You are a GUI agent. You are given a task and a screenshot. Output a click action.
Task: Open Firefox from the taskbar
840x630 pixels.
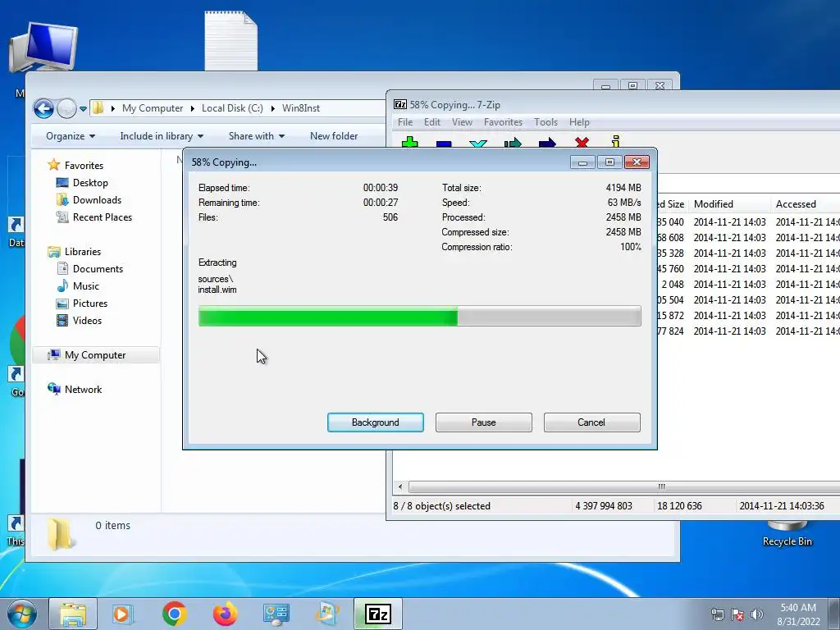click(x=225, y=614)
